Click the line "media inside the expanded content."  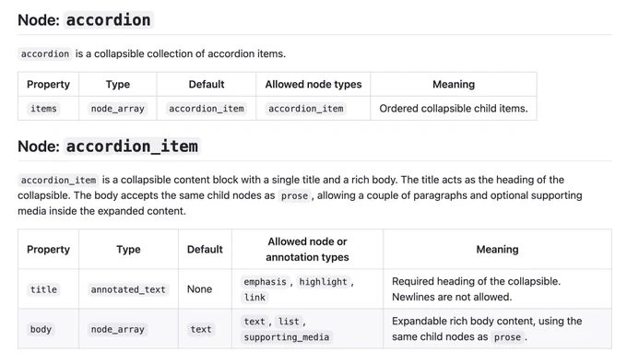101,211
